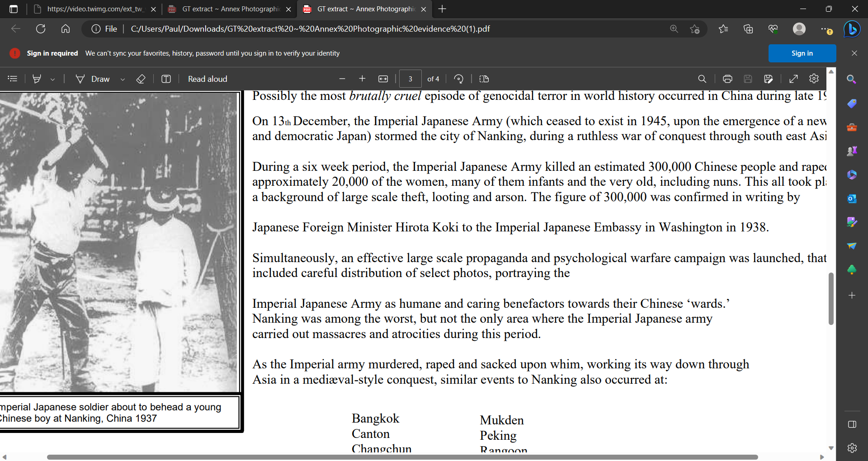Image resolution: width=868 pixels, height=461 pixels.
Task: Start Read aloud
Action: click(208, 79)
